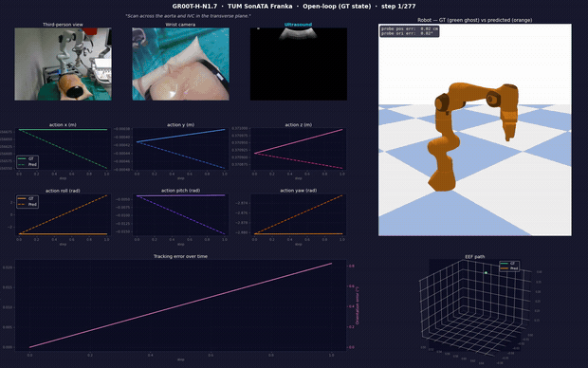The image size is (588, 368).
Task: Click the action pitch (rad) plot
Action: (x=180, y=214)
